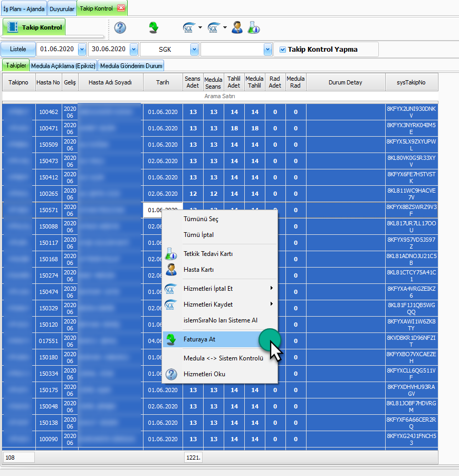Toggle the Takip Kontrol Yapma checkbox
Image resolution: width=459 pixels, height=476 pixels.
(x=283, y=50)
